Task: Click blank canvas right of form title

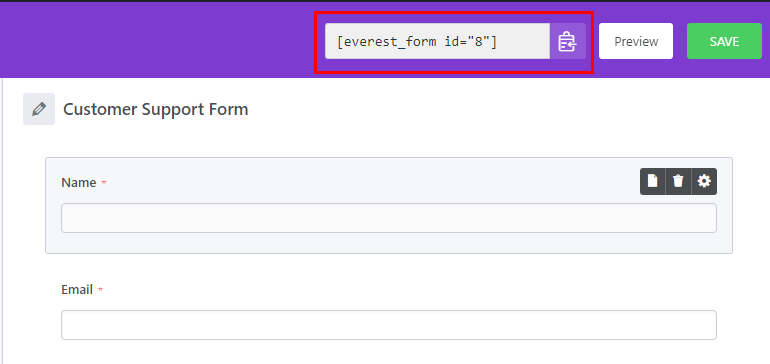Action: pyautogui.click(x=491, y=109)
